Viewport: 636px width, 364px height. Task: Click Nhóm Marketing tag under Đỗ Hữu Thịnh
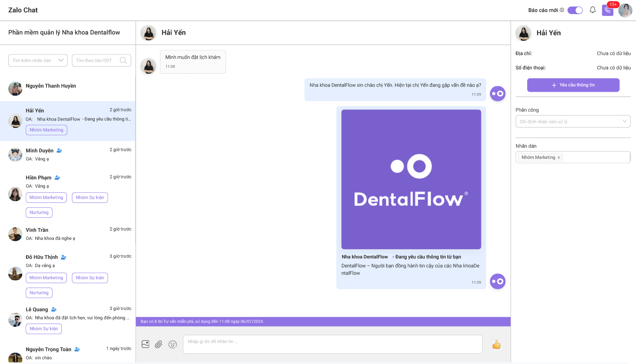point(46,278)
